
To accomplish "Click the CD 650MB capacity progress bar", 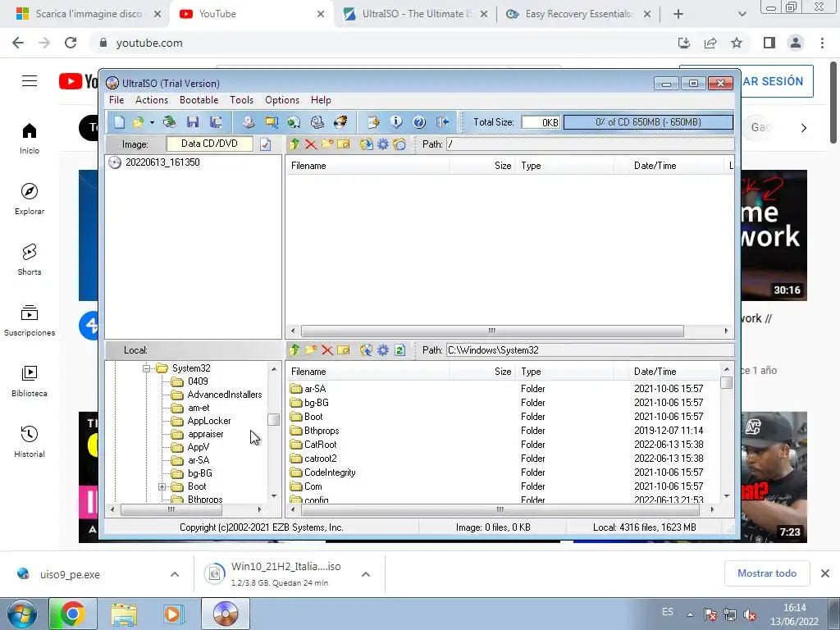I will (648, 122).
